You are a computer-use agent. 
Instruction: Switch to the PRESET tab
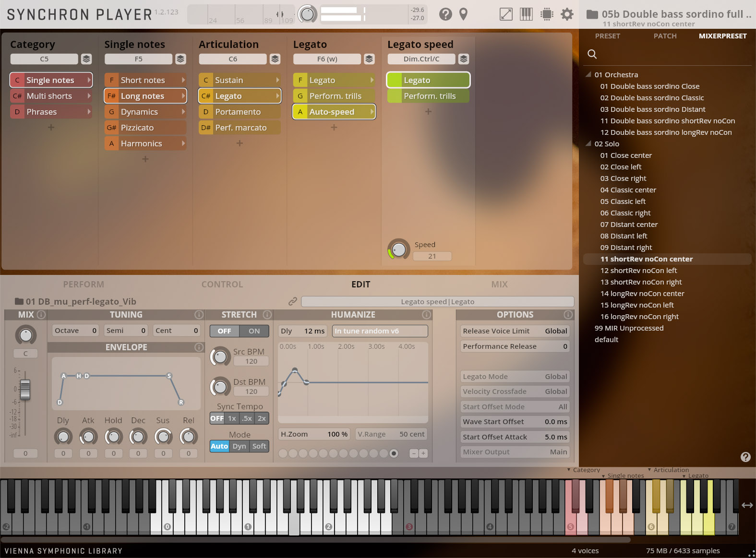coord(607,36)
